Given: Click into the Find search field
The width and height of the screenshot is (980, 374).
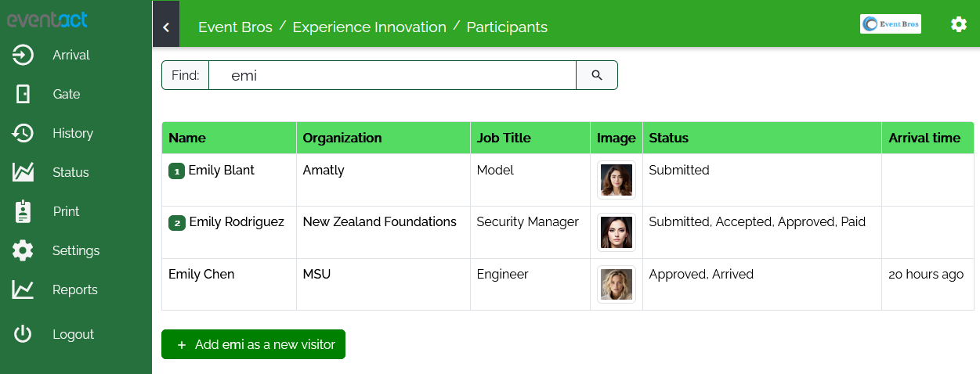Looking at the screenshot, I should click(x=392, y=75).
